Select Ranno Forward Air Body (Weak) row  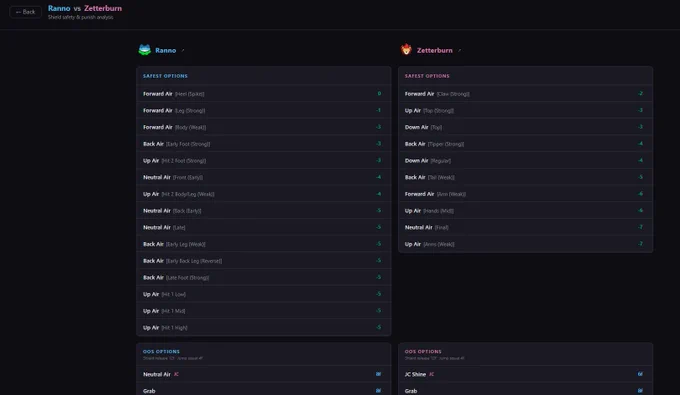pyautogui.click(x=264, y=127)
